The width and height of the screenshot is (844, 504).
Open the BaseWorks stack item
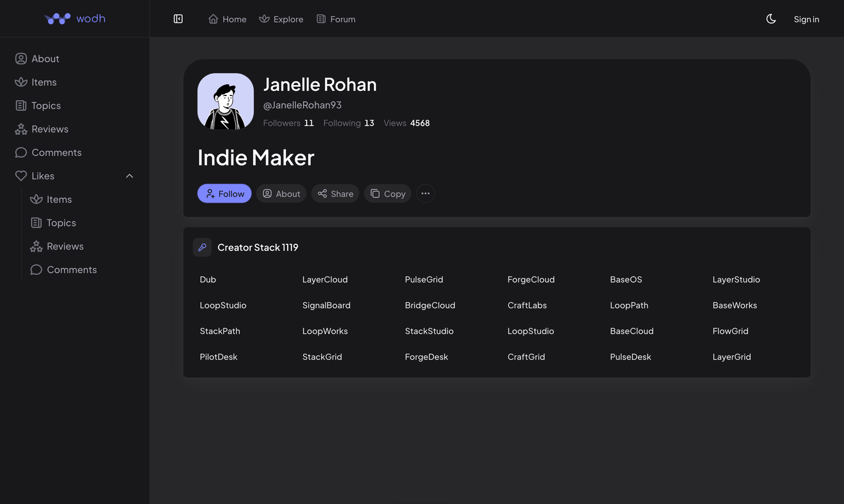[x=735, y=305]
